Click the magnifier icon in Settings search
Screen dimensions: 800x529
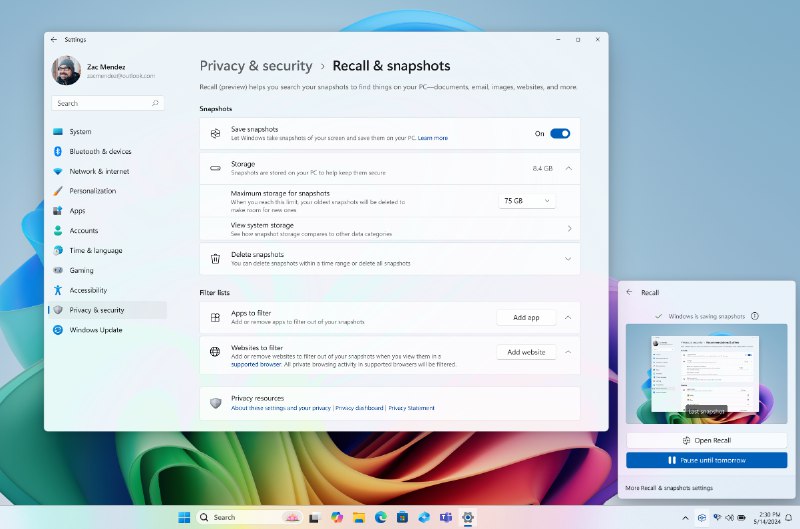tap(155, 103)
